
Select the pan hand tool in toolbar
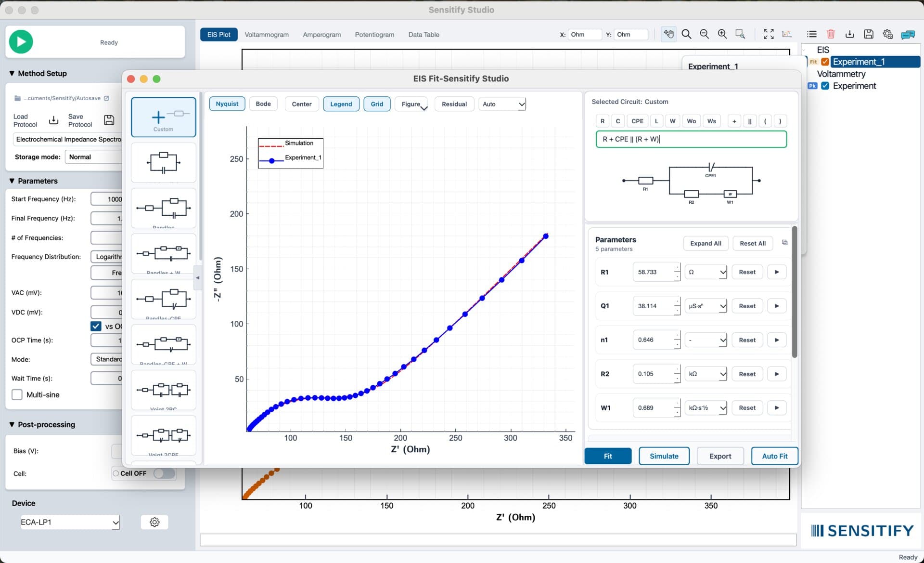click(668, 34)
